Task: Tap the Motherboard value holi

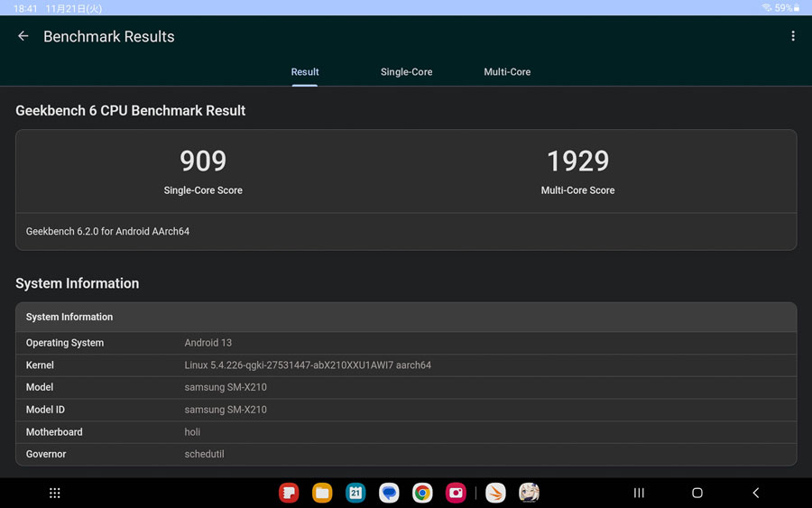Action: (x=192, y=432)
